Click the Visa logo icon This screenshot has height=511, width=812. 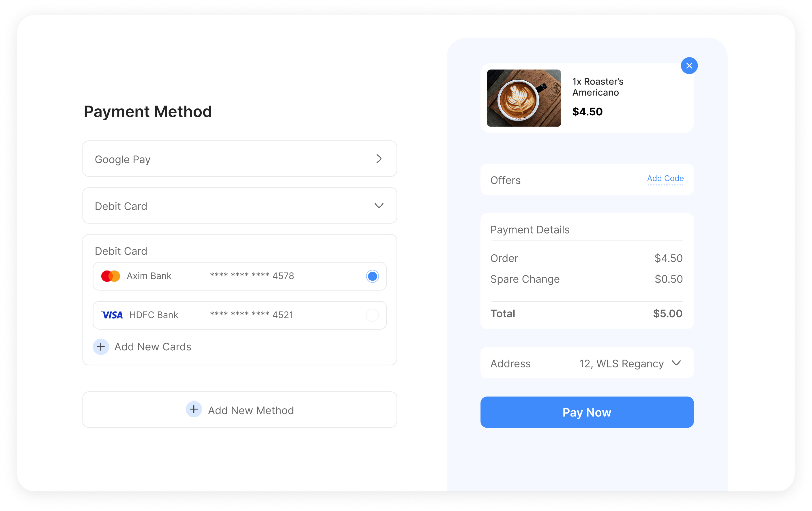(112, 315)
